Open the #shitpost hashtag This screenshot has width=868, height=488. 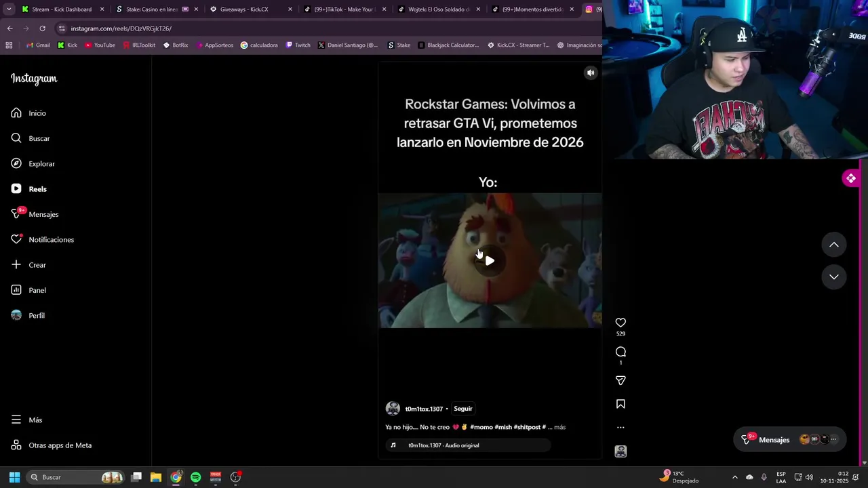point(527,427)
